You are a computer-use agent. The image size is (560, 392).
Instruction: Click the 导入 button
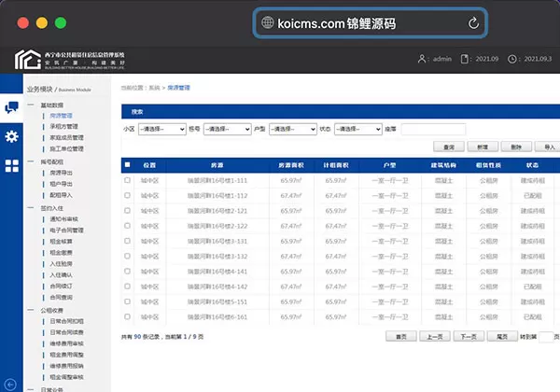coord(549,147)
